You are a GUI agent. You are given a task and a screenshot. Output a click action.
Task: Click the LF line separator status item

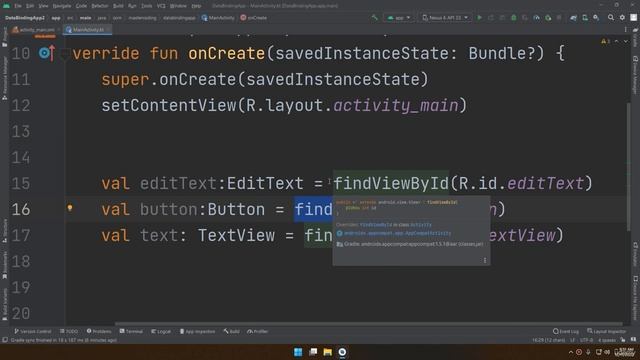click(572, 340)
